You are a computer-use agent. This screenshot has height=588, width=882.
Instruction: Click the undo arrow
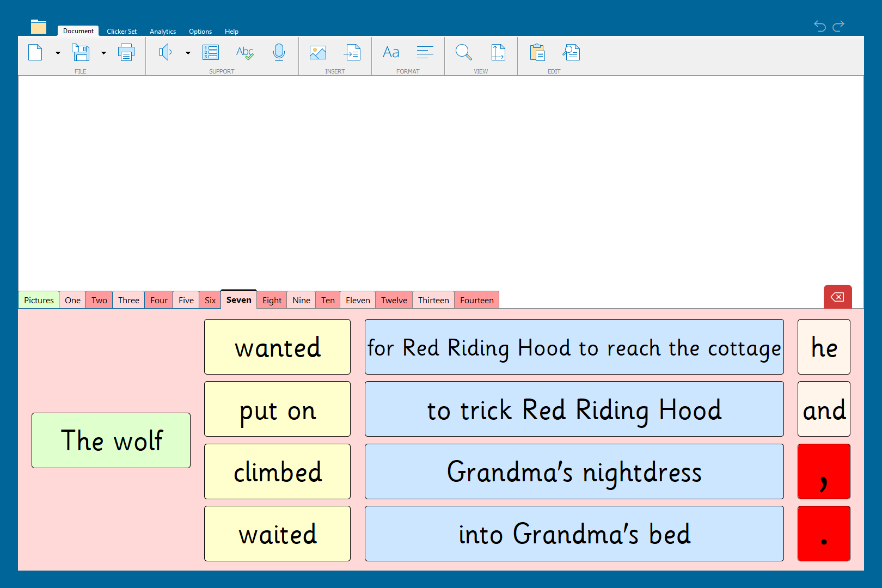819,26
